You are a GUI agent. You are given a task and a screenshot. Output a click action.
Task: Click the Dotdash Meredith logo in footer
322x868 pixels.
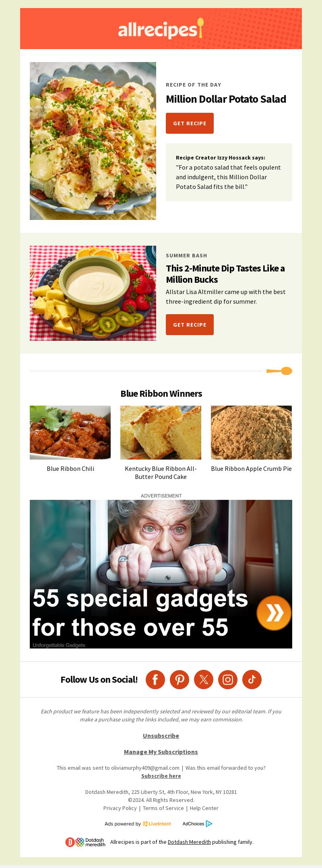coord(85,842)
